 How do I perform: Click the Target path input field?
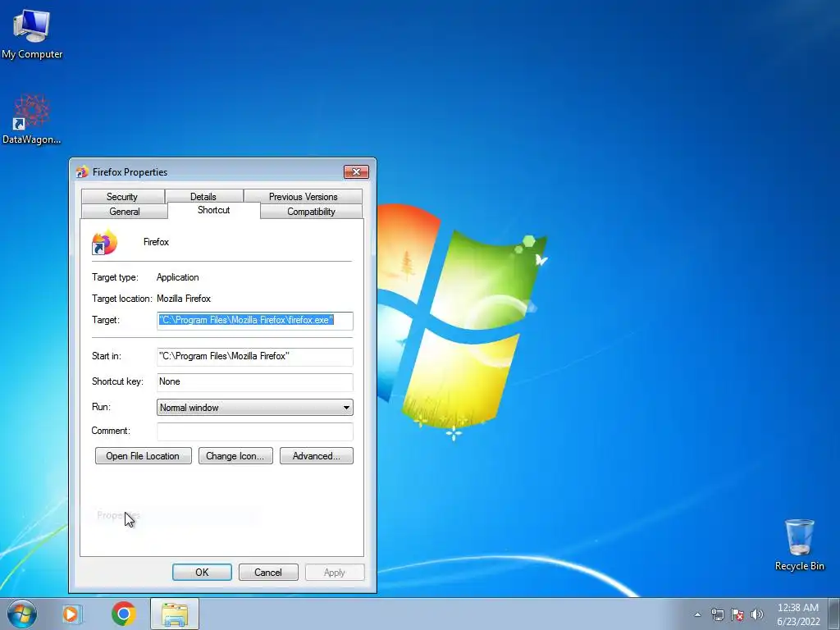pos(255,321)
